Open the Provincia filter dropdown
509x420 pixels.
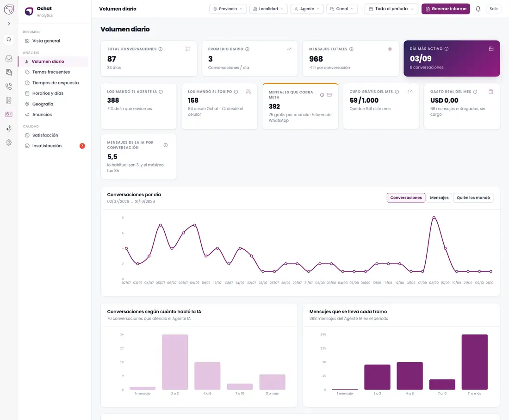[x=228, y=9]
